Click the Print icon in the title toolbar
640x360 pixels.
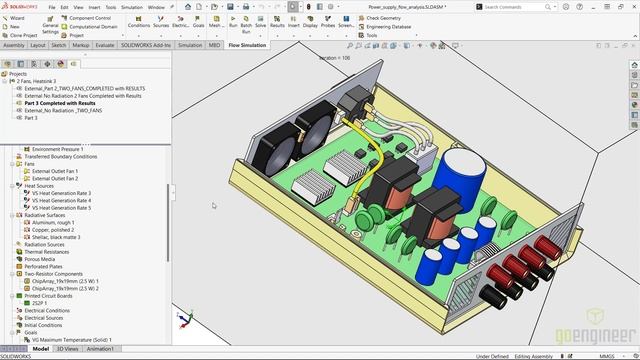pos(246,7)
